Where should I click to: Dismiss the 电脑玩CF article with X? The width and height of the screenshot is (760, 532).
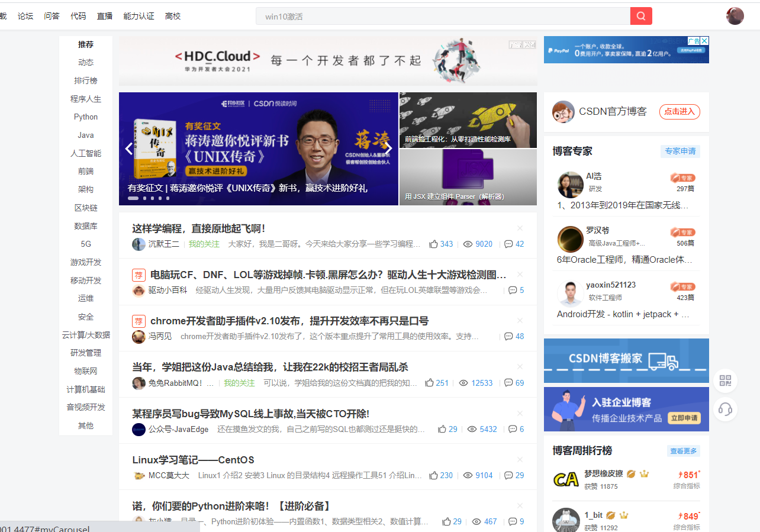click(x=520, y=274)
